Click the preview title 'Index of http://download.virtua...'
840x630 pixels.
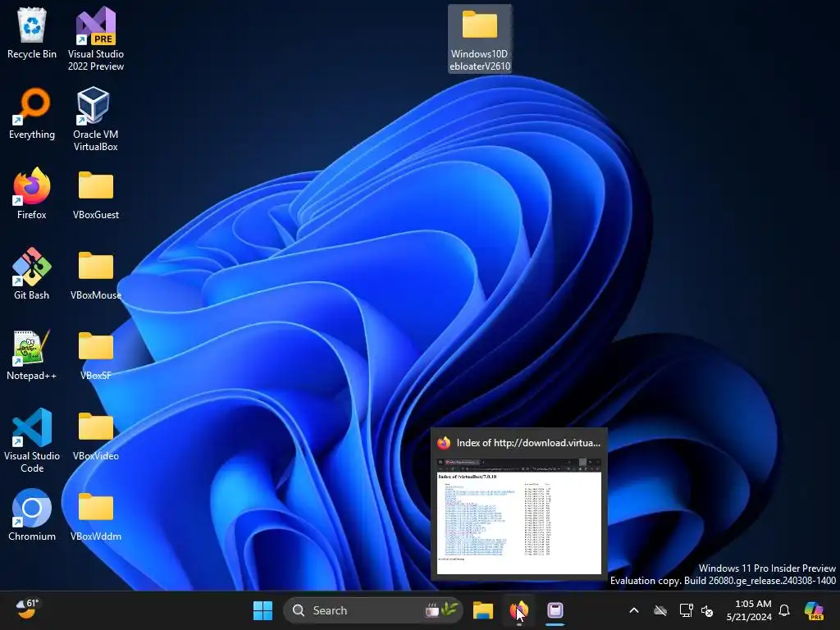click(x=528, y=443)
